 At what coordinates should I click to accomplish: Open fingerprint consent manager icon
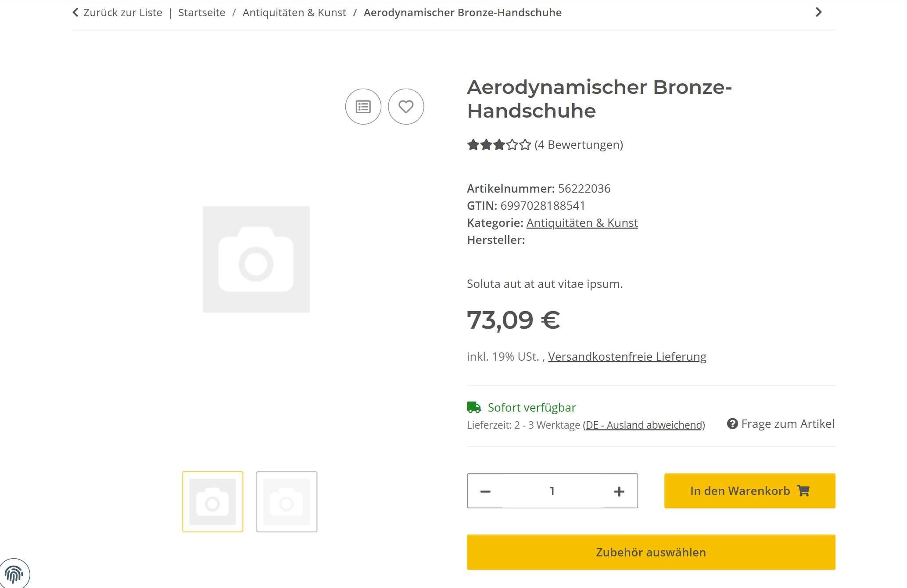coord(14,574)
